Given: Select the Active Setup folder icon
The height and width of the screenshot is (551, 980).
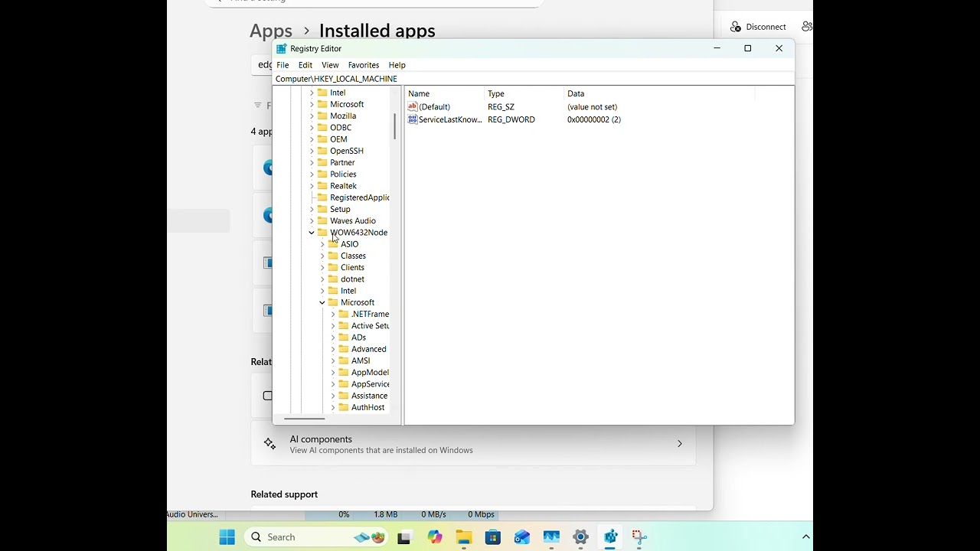Looking at the screenshot, I should (x=344, y=326).
